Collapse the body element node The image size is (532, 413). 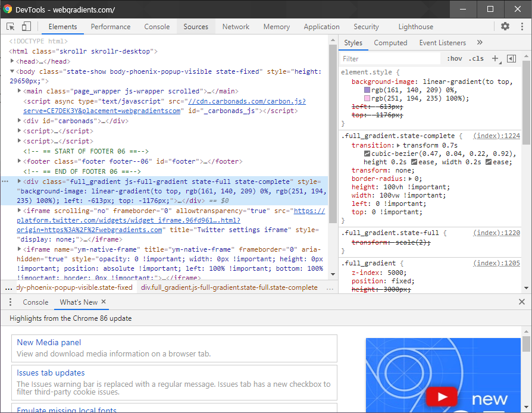click(12, 71)
